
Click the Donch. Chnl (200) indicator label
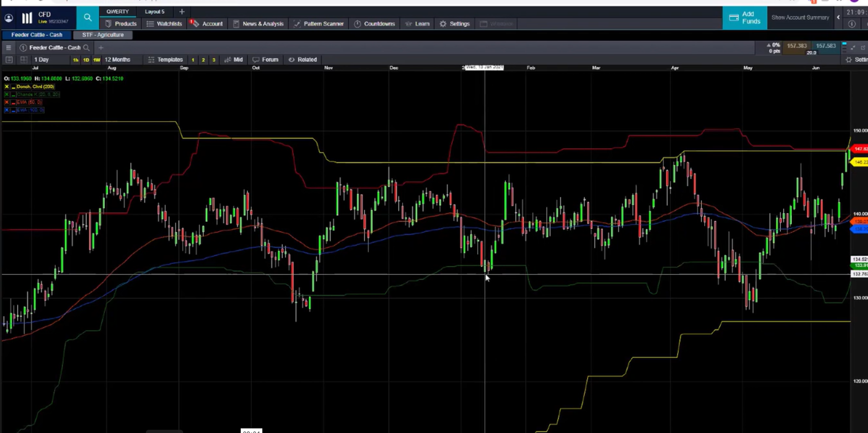[35, 87]
